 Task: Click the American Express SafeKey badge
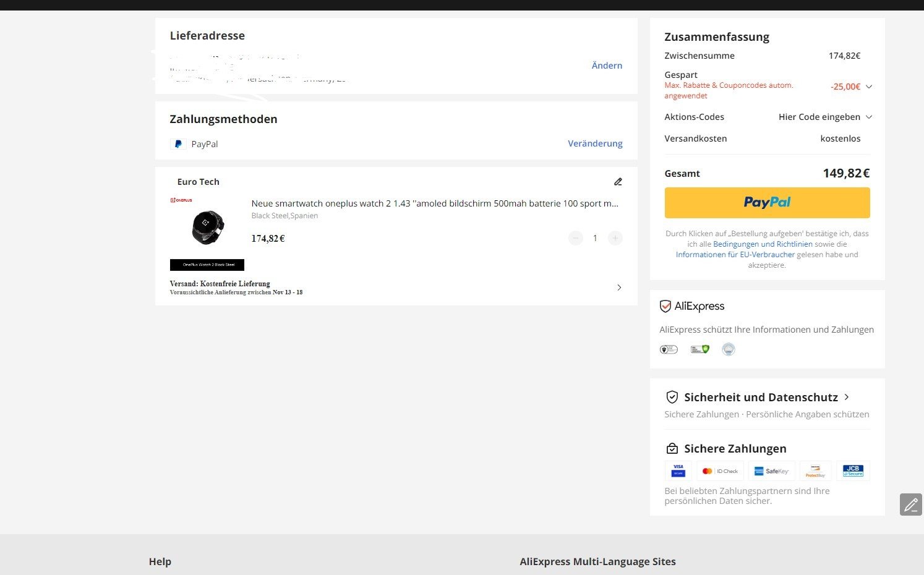point(771,471)
